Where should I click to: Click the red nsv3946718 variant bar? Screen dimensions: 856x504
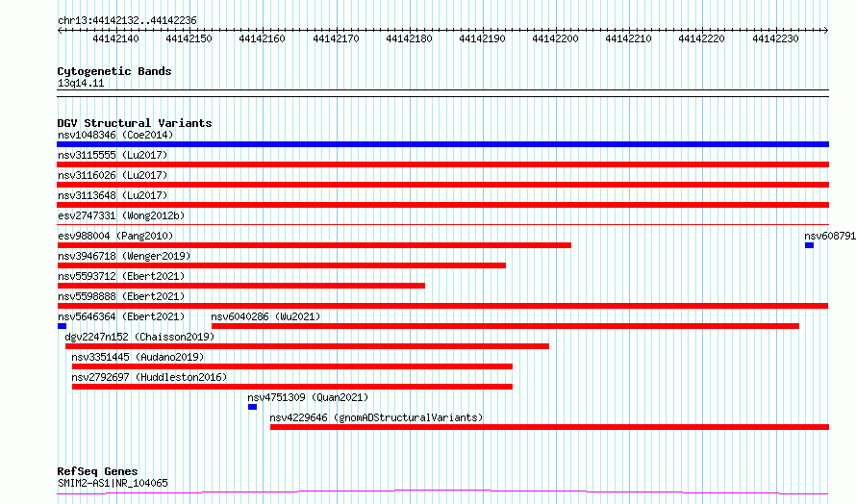coord(281,265)
